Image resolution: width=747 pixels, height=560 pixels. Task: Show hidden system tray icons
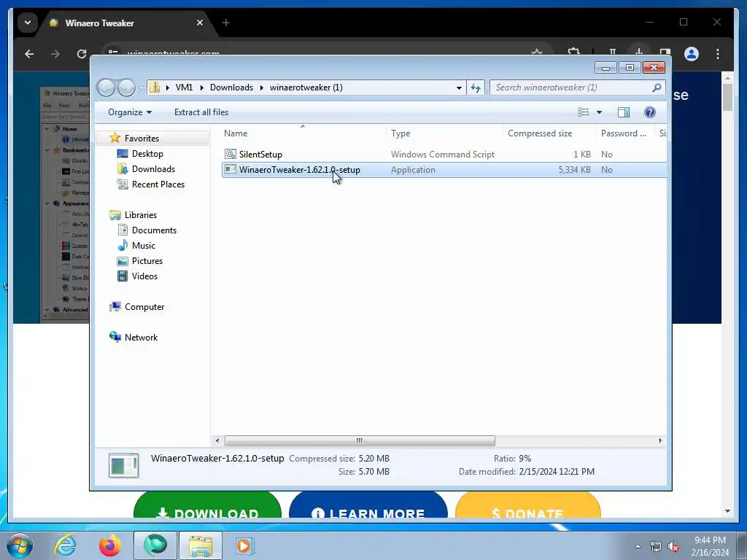tap(638, 546)
